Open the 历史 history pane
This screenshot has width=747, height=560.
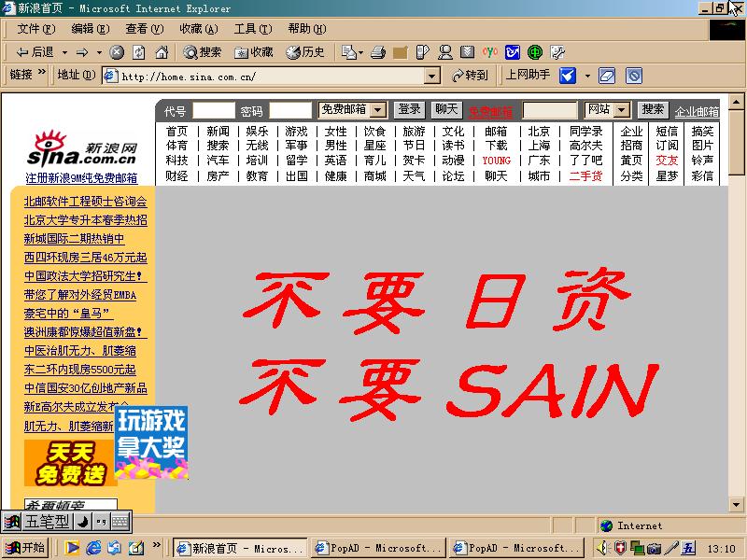(x=305, y=52)
